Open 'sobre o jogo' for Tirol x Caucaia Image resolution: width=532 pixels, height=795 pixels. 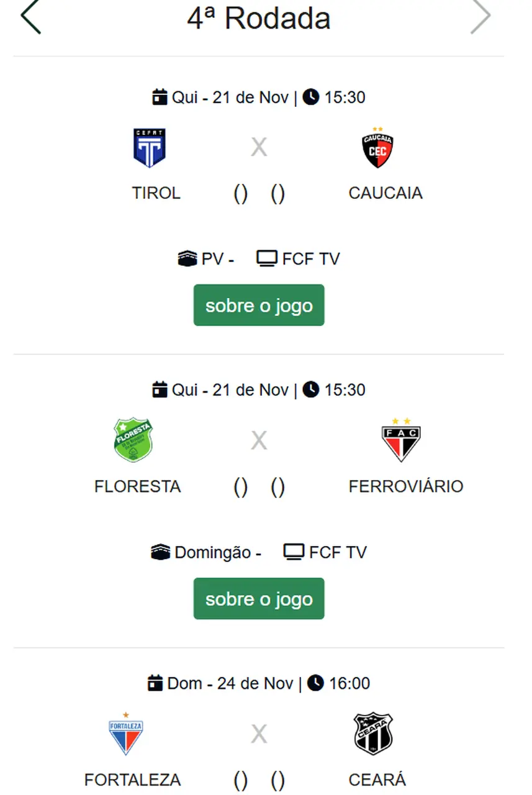[259, 306]
